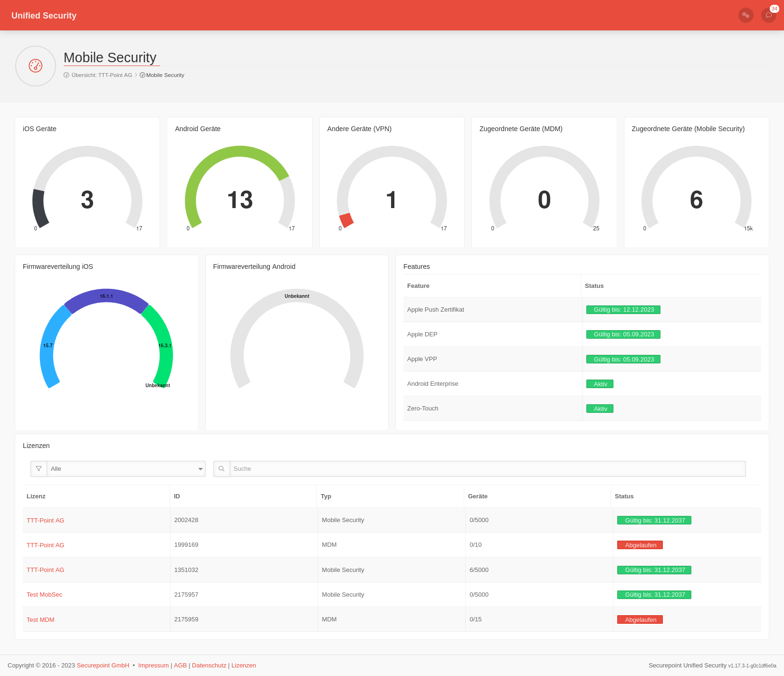Click the Aktiv badge next to Zero-Touch
Screen dimensions: 784x676
click(x=600, y=408)
